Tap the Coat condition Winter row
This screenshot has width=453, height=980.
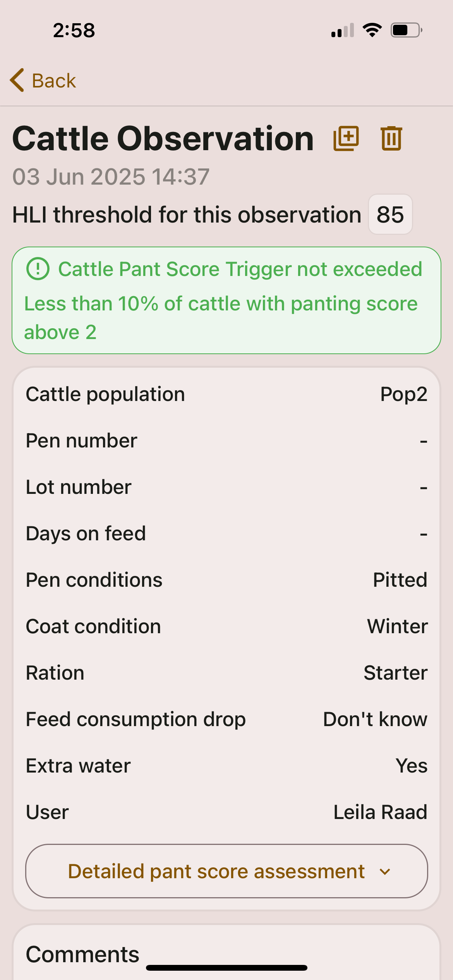[x=226, y=626]
